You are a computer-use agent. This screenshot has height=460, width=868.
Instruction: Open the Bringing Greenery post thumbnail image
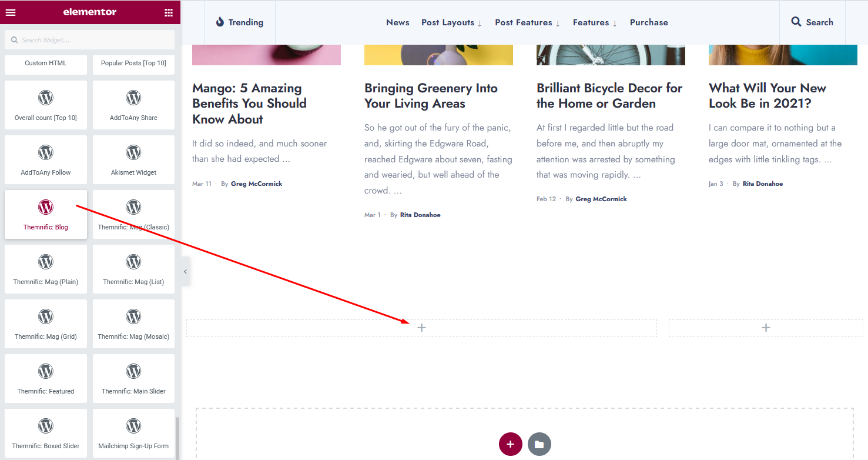coord(438,55)
